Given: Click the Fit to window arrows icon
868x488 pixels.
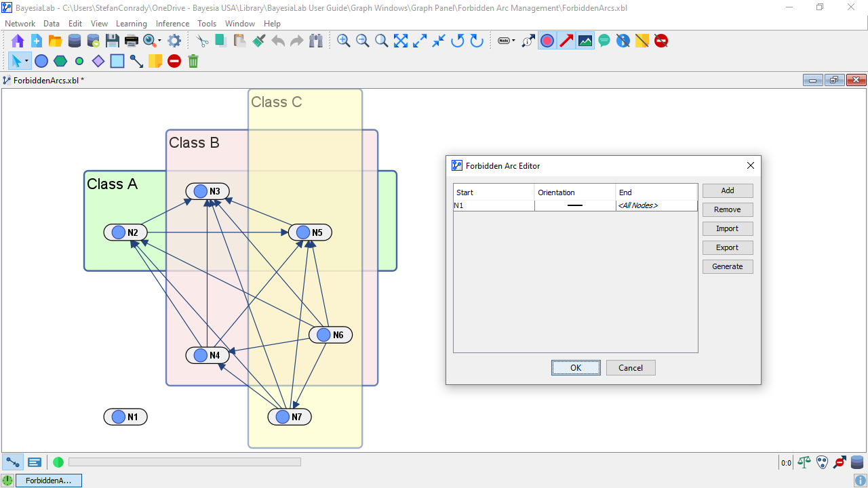Looking at the screenshot, I should (401, 41).
